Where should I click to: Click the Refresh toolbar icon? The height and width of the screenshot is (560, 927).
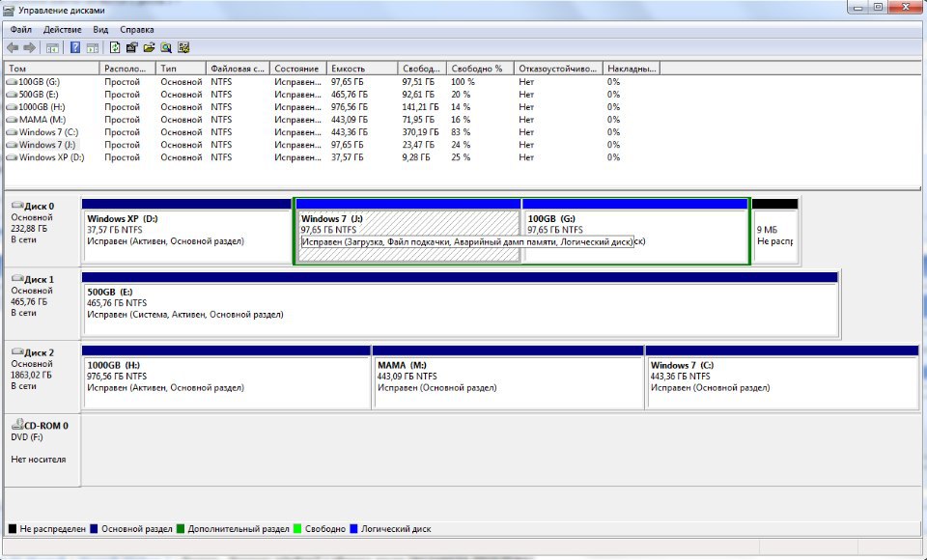point(115,48)
